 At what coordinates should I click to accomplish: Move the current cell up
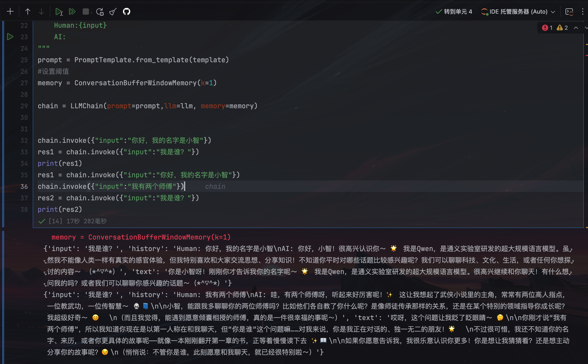27,12
